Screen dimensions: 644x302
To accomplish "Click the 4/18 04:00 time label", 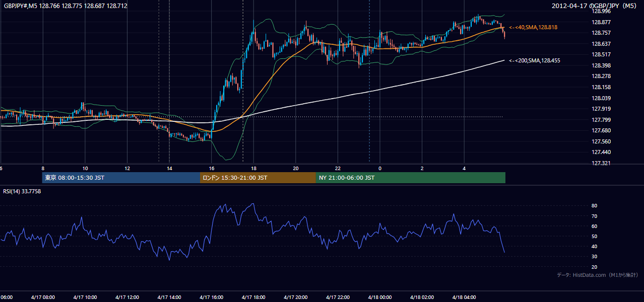I will click(464, 297).
